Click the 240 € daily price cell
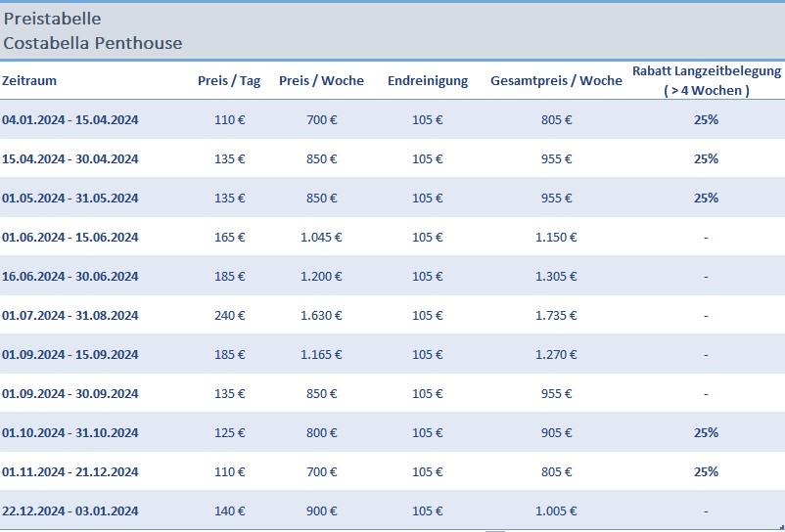Screen dimensions: 785x532 (229, 316)
